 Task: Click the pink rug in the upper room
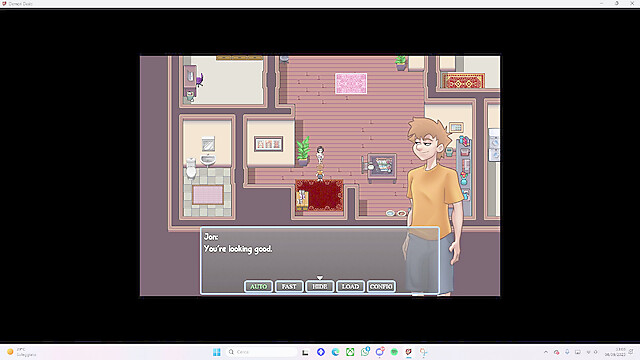(351, 83)
